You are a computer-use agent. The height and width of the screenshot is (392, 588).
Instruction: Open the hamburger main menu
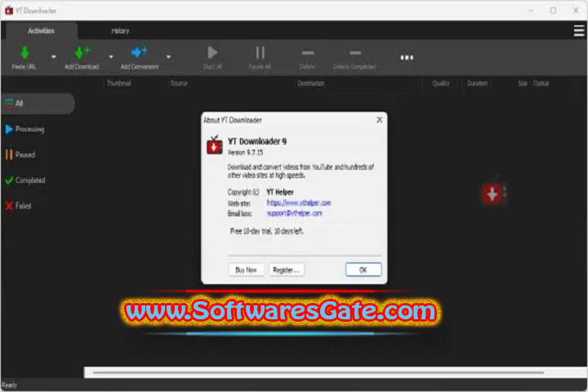[579, 31]
